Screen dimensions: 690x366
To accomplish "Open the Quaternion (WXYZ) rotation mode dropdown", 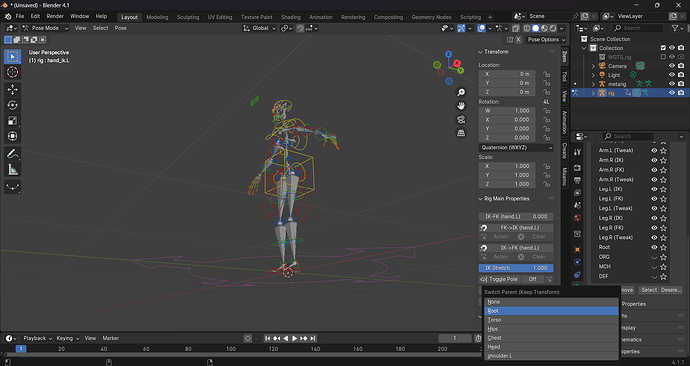I will (x=516, y=147).
